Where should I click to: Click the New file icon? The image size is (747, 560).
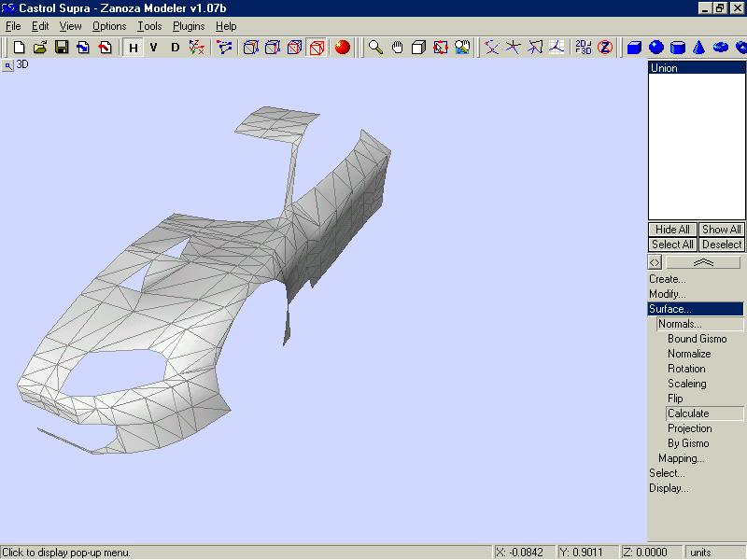(18, 47)
